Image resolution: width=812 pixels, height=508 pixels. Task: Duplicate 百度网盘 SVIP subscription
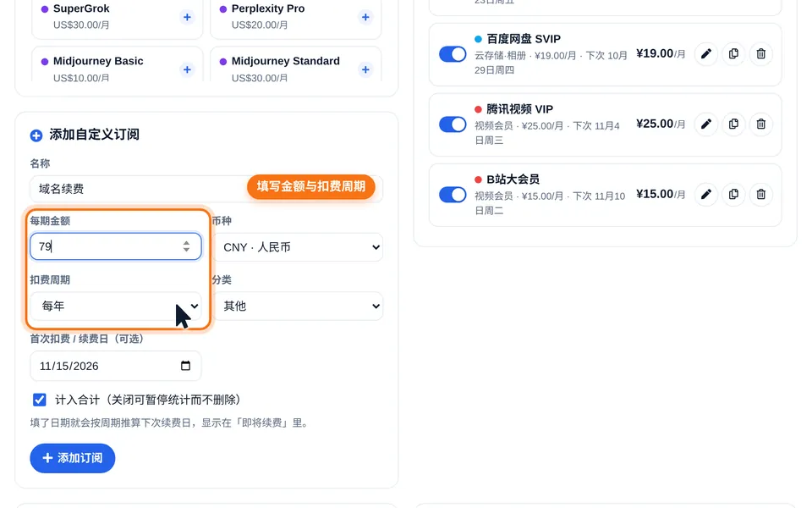[x=733, y=54]
